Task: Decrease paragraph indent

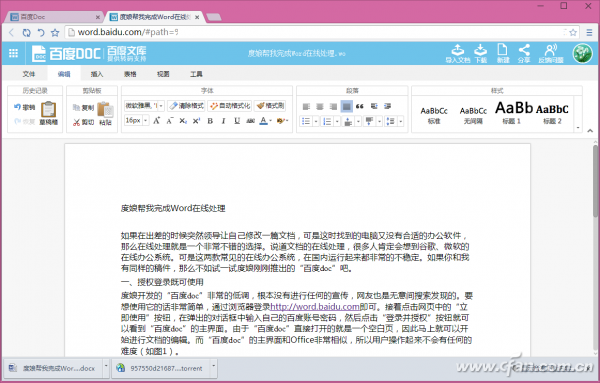Action: (x=374, y=106)
